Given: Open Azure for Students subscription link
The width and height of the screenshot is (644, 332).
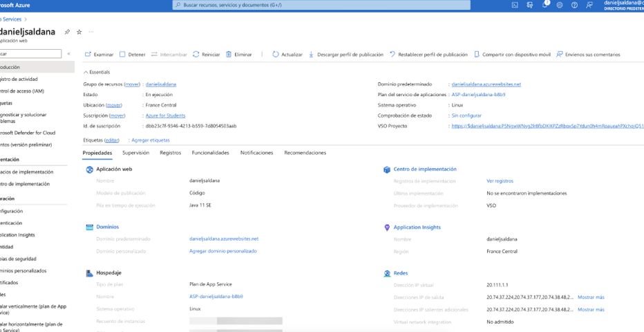Looking at the screenshot, I should [166, 116].
